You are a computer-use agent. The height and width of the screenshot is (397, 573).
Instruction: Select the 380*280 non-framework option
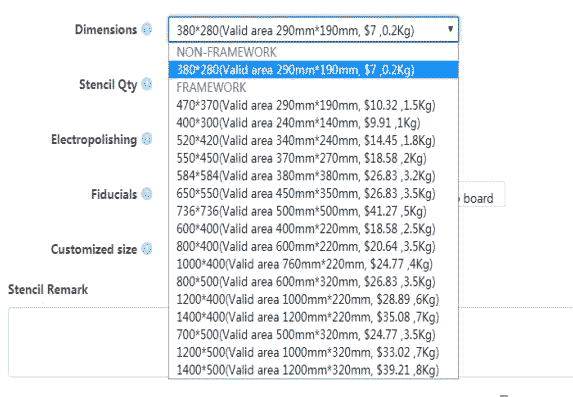[313, 69]
